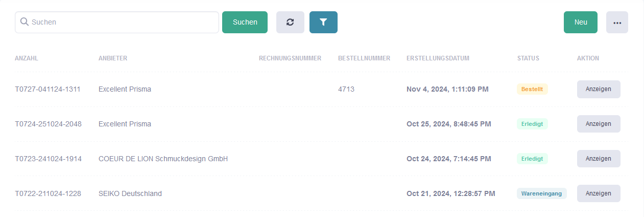Click the orange Bestellt status badge
Screen dimensions: 644x217
coord(532,89)
